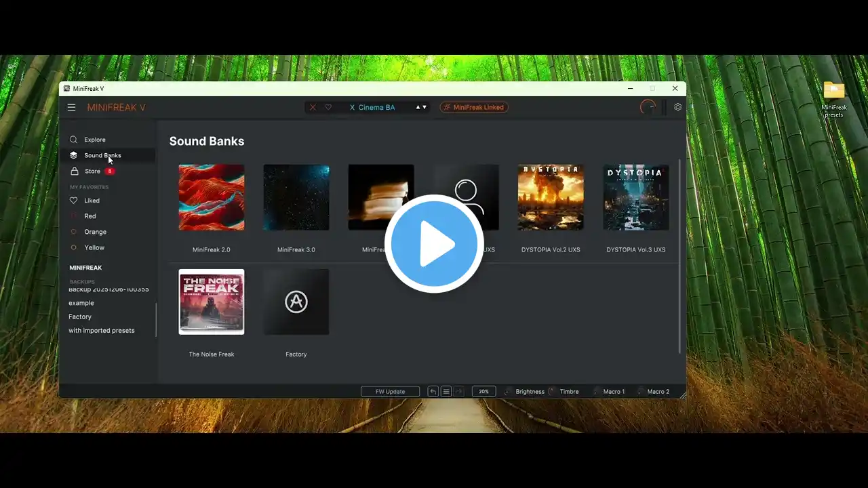Image resolution: width=868 pixels, height=488 pixels.
Task: Click 'The Noise Freak' bank title
Action: [212, 354]
